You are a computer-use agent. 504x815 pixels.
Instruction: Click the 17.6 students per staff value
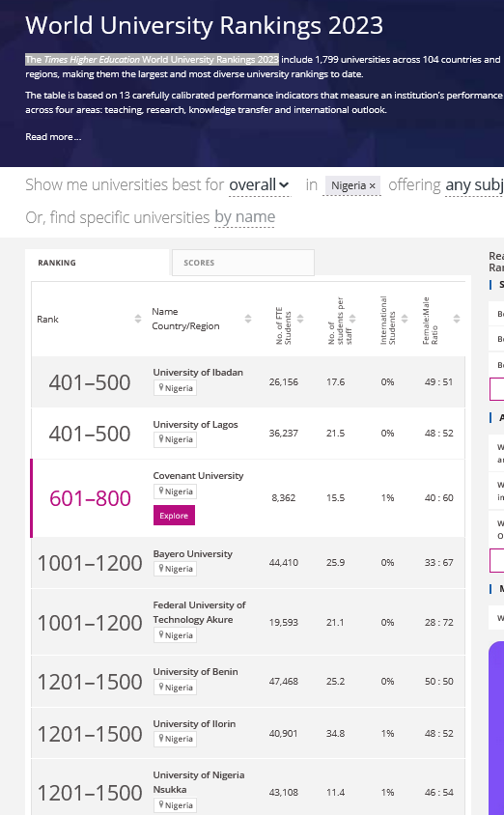(336, 382)
